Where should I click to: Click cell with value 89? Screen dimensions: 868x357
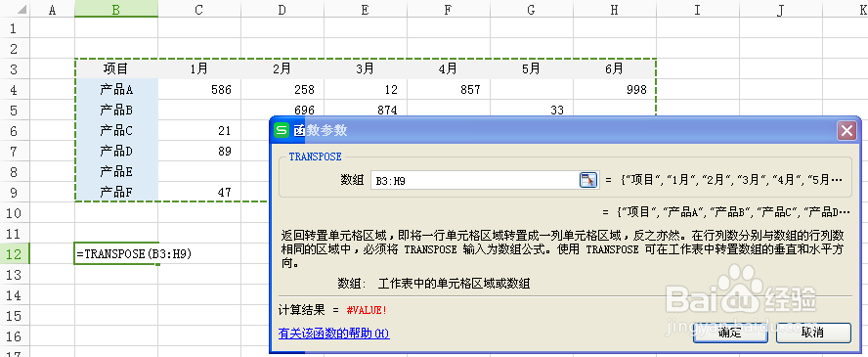click(x=199, y=151)
